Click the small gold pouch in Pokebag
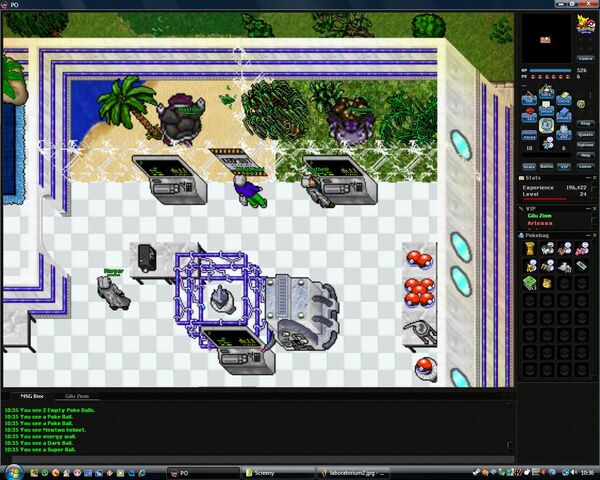This screenshot has width=600, height=480. pos(547,283)
